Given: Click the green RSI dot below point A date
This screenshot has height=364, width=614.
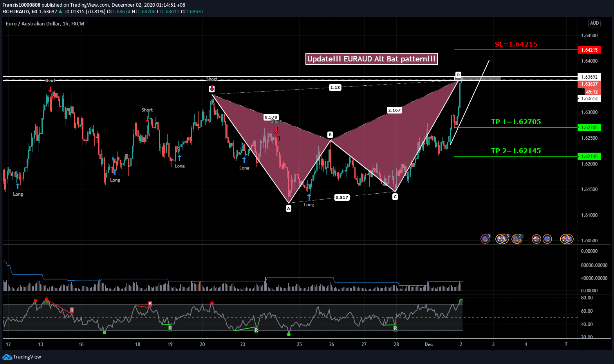Looking at the screenshot, I should click(x=289, y=334).
